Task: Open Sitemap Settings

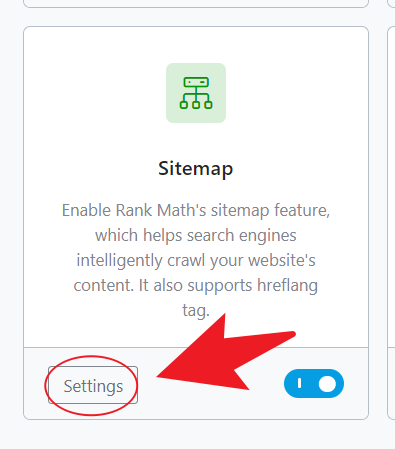Action: click(93, 385)
